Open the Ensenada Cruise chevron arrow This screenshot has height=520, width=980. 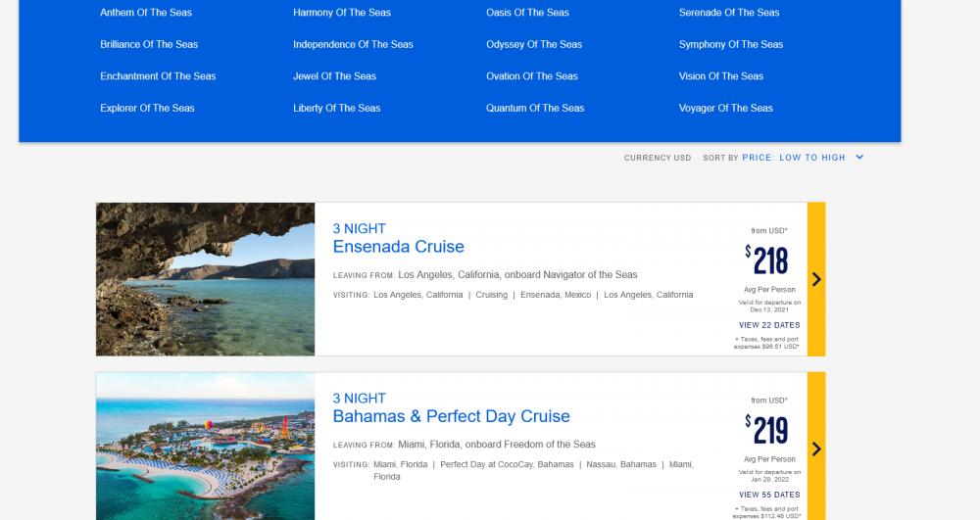(x=816, y=279)
